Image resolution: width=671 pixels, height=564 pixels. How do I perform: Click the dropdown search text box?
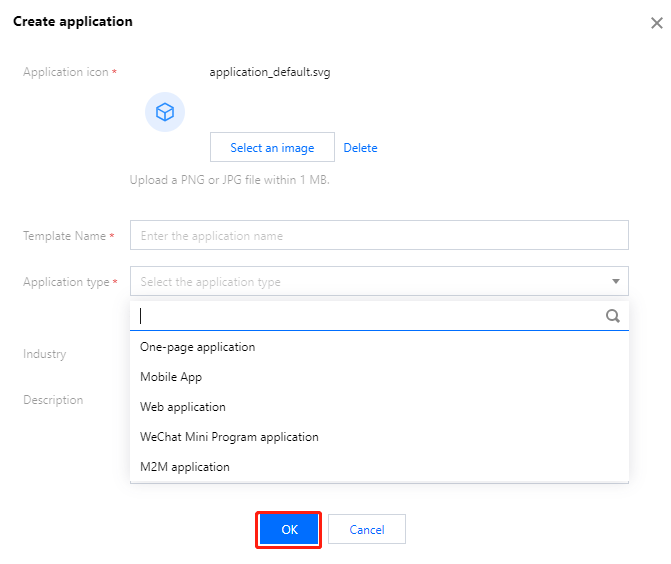pos(370,316)
